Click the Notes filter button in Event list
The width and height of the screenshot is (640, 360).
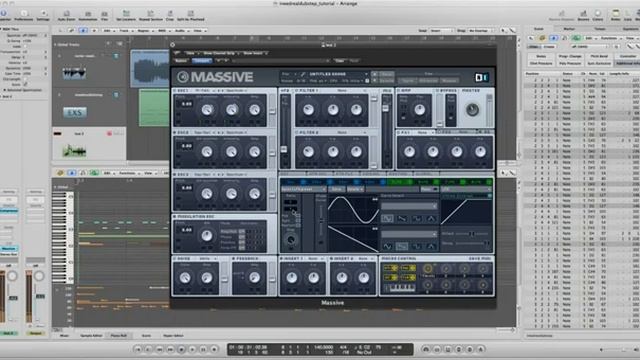click(x=541, y=56)
